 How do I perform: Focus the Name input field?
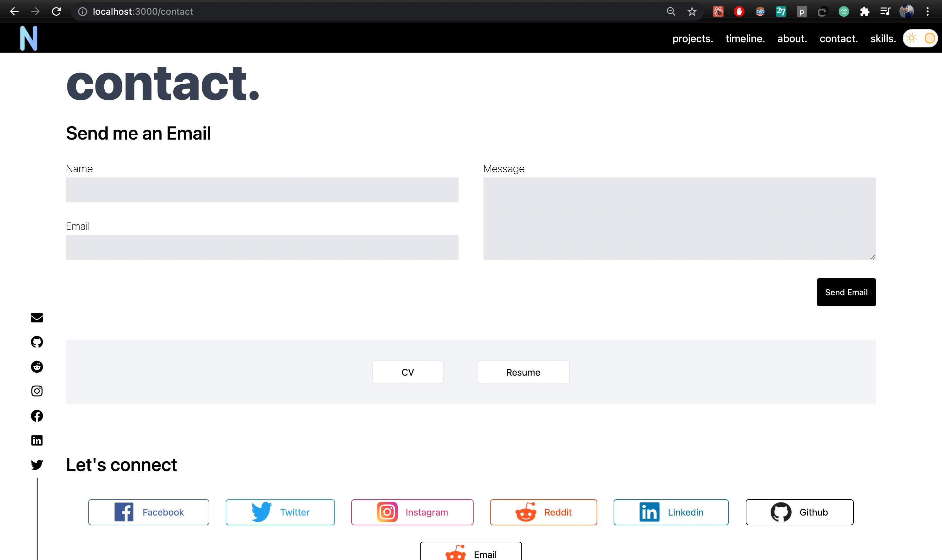tap(262, 190)
